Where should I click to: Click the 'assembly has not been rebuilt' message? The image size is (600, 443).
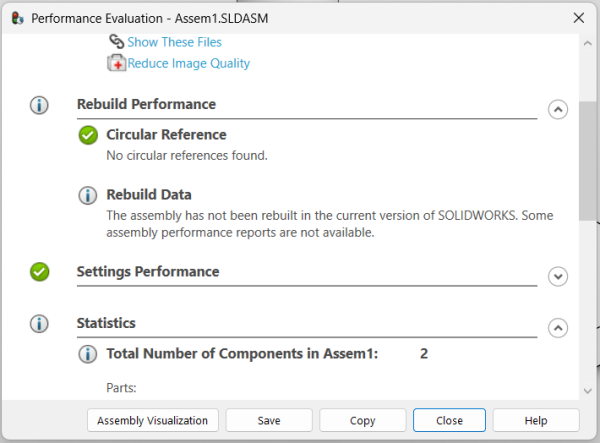(330, 224)
